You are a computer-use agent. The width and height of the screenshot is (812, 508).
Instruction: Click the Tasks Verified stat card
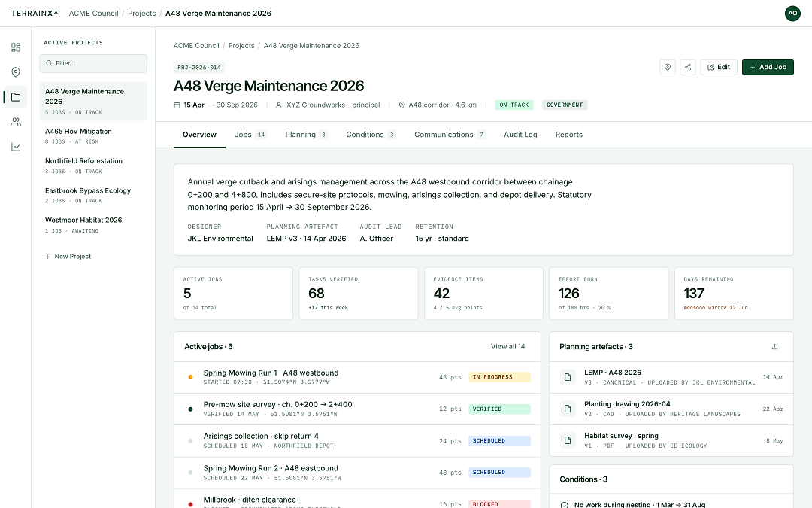(359, 294)
